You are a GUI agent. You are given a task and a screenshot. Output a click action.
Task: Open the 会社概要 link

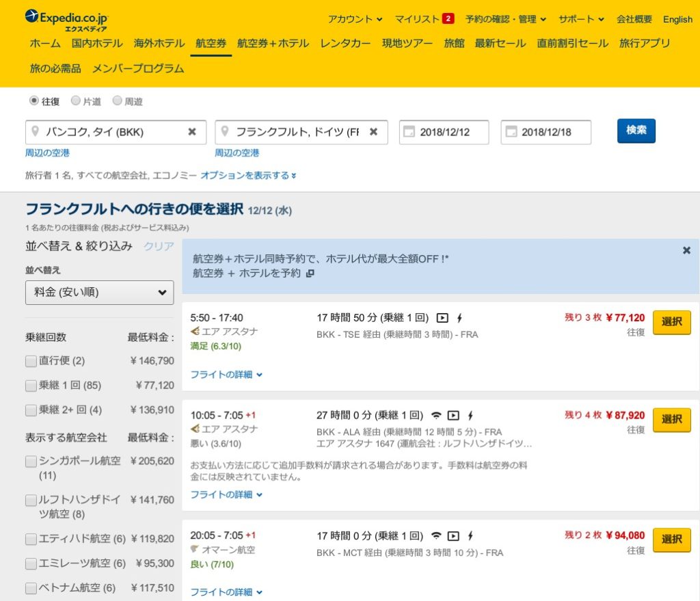[634, 19]
